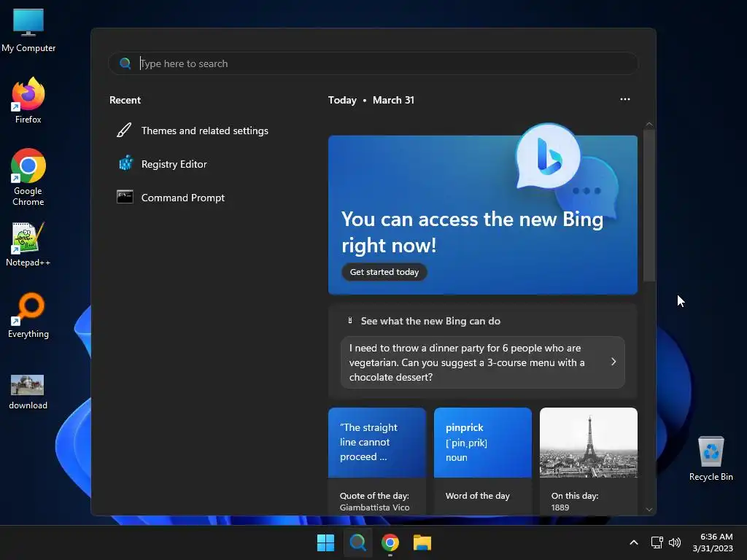
Task: Click the scrollbar up arrow in search panel
Action: [649, 124]
